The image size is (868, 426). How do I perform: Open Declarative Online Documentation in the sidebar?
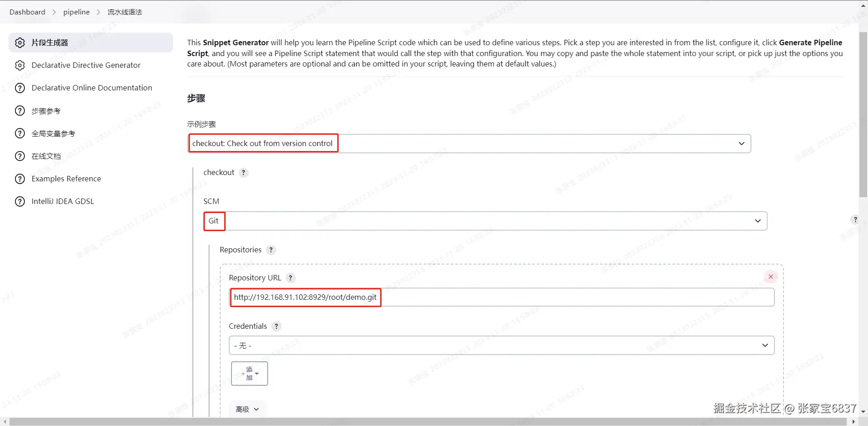(91, 88)
